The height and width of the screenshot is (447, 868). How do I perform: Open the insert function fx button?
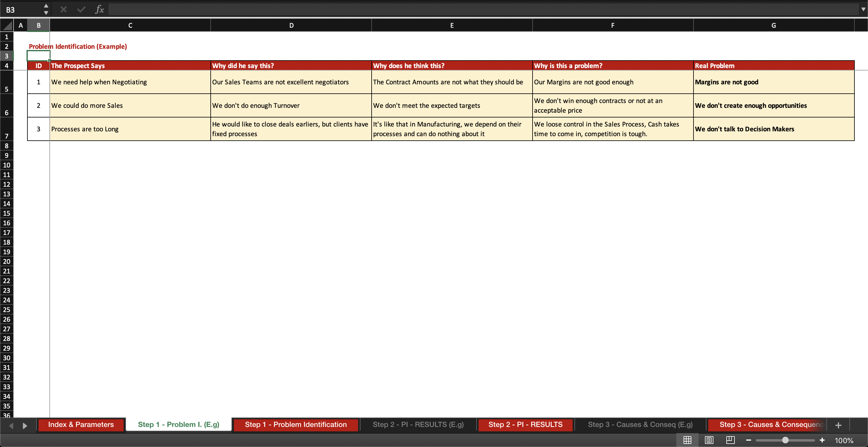click(99, 9)
